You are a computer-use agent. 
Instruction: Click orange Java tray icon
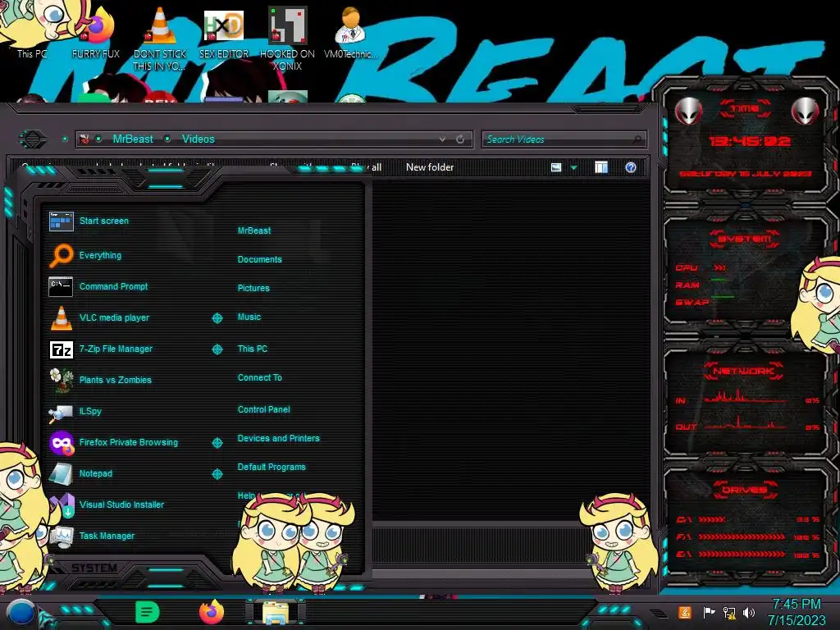click(x=685, y=612)
